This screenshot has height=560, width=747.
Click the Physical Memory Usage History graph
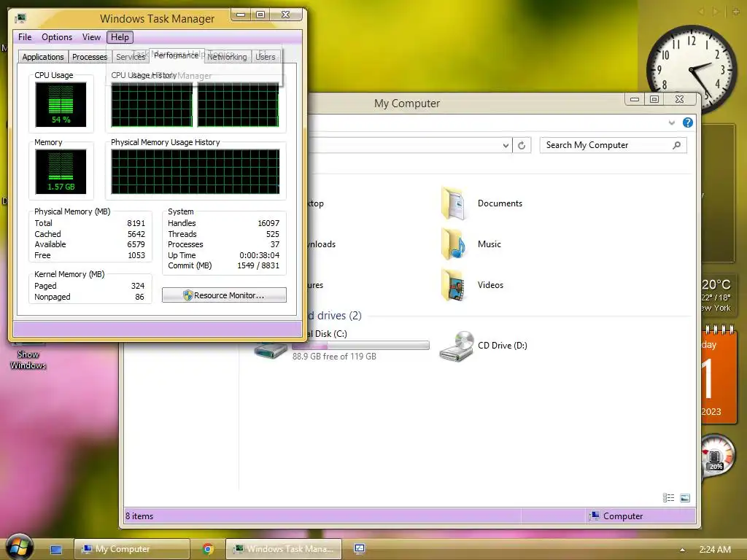coord(196,171)
